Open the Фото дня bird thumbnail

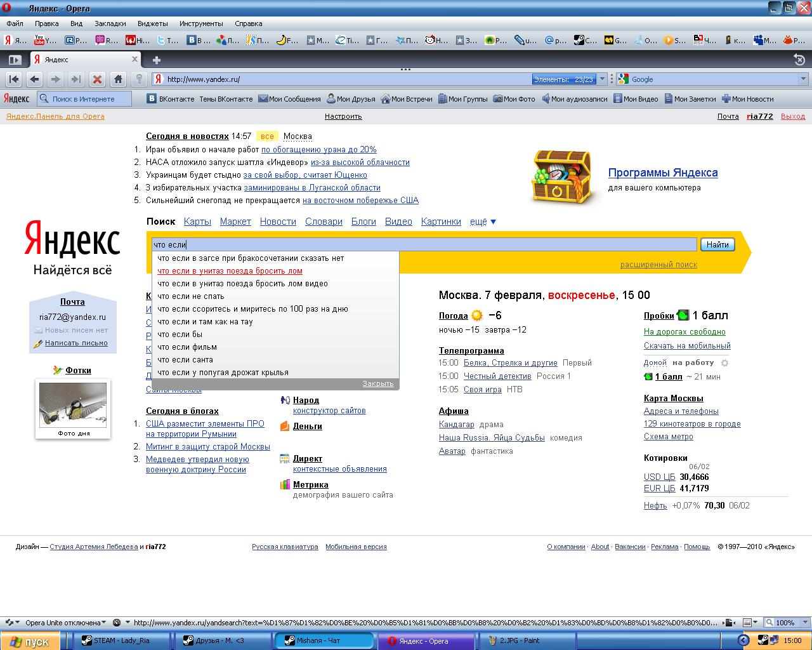[73, 404]
